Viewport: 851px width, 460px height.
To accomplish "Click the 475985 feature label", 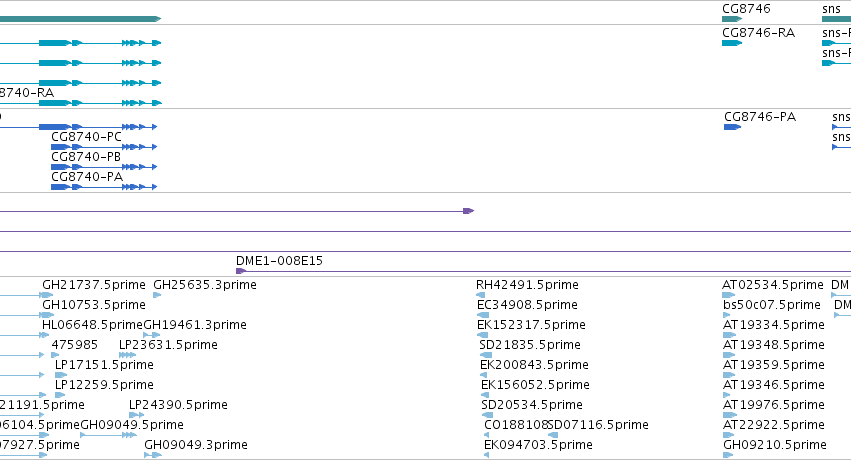I will coord(74,345).
